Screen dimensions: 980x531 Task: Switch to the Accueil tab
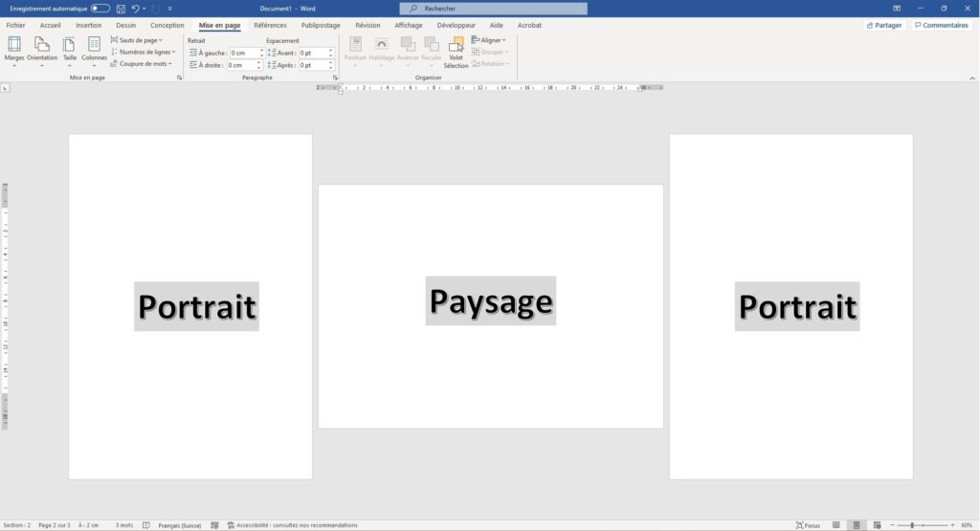50,26
